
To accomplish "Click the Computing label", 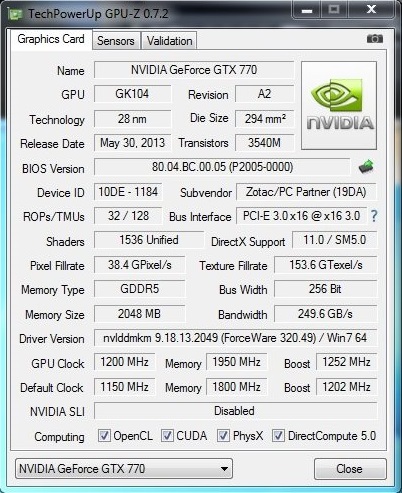I will pos(59,437).
